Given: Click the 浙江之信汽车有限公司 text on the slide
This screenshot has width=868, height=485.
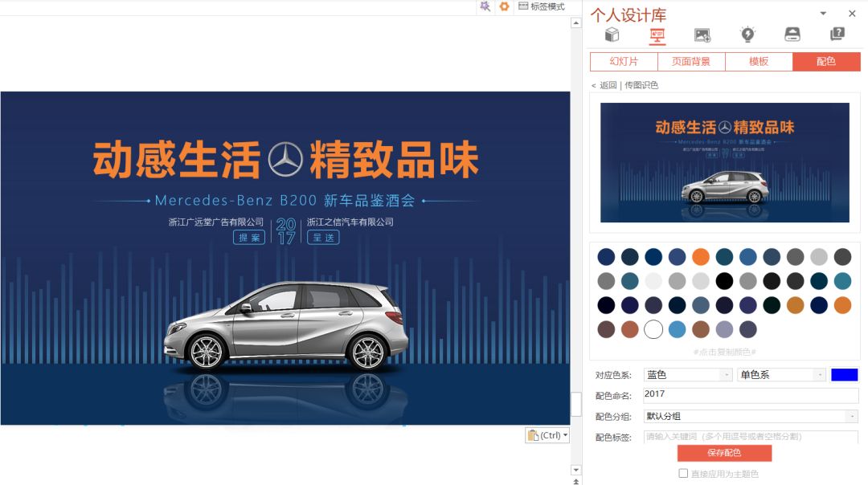Looking at the screenshot, I should [350, 222].
